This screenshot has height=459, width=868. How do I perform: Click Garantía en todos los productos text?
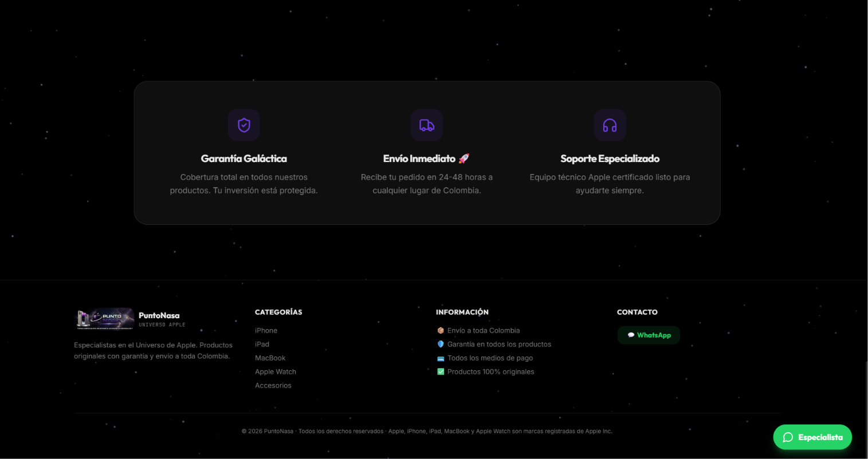pos(499,344)
